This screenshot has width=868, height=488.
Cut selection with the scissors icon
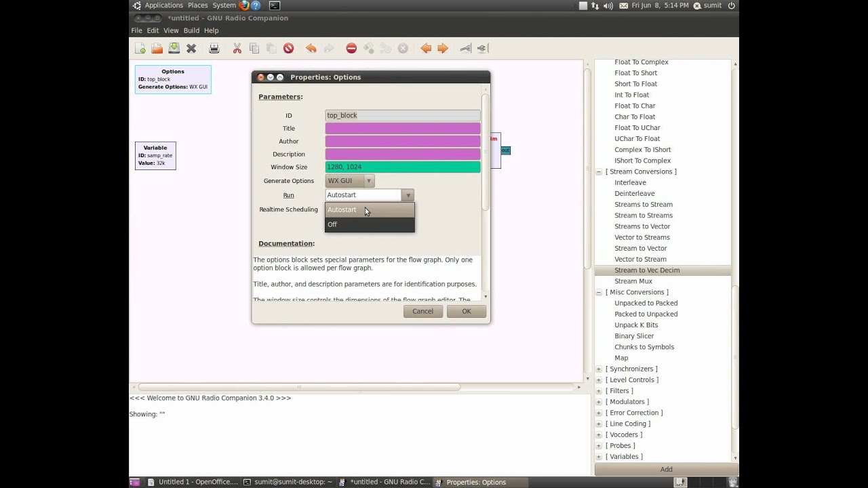[237, 48]
